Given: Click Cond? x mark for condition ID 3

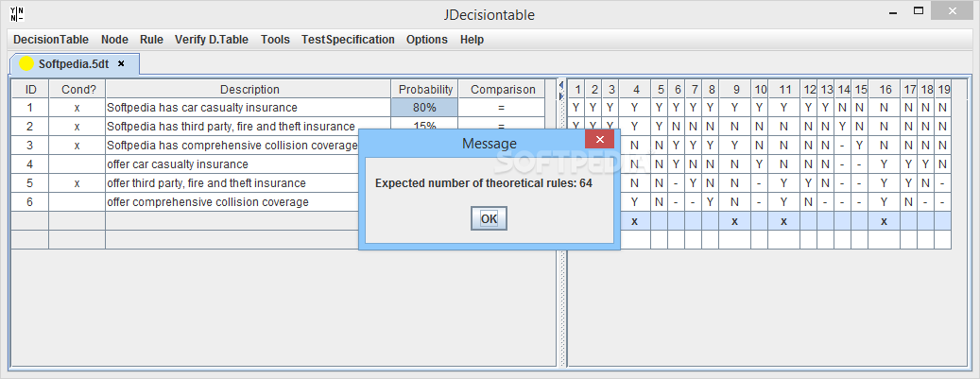Looking at the screenshot, I should coord(77,146).
